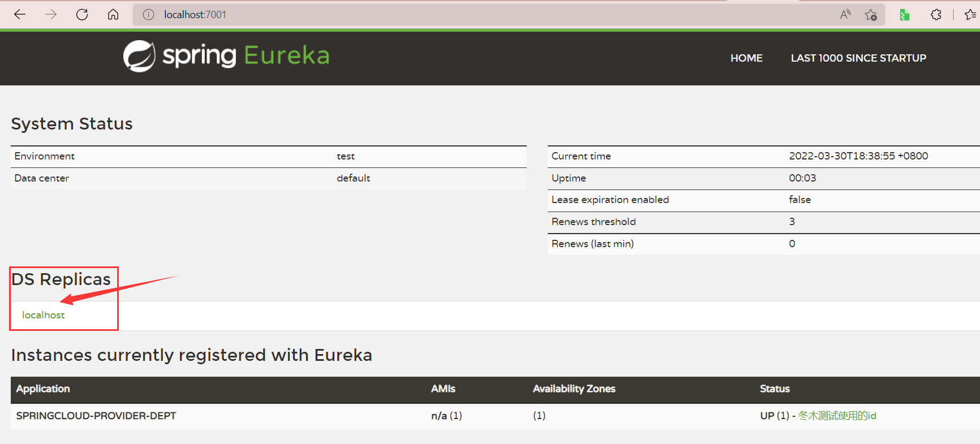The width and height of the screenshot is (980, 444).
Task: Add this page to favorites star icon
Action: (871, 15)
